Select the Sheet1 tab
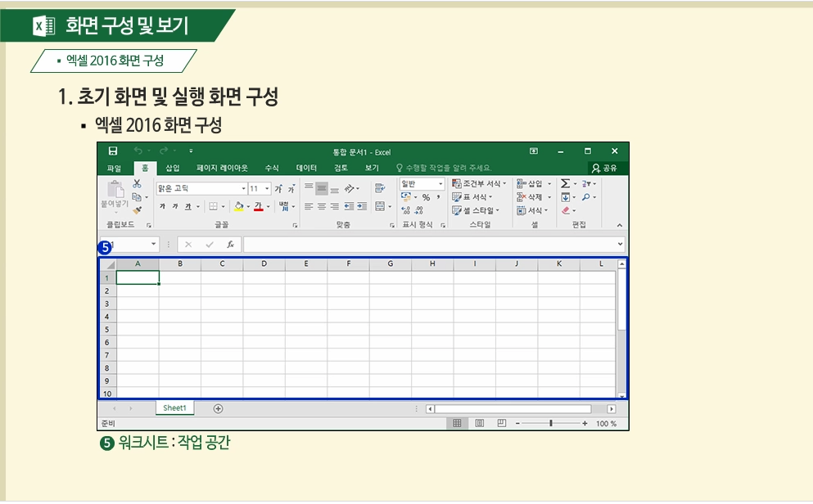Viewport: 813px width, 504px height. 174,408
